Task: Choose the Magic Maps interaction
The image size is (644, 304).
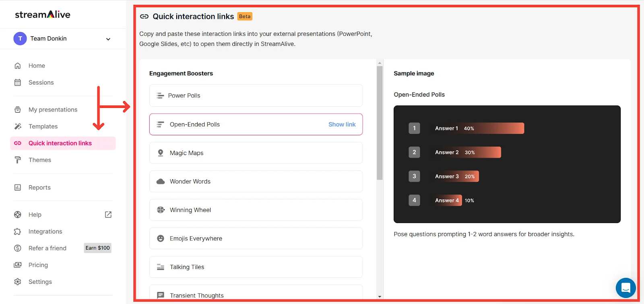Action: 256,153
